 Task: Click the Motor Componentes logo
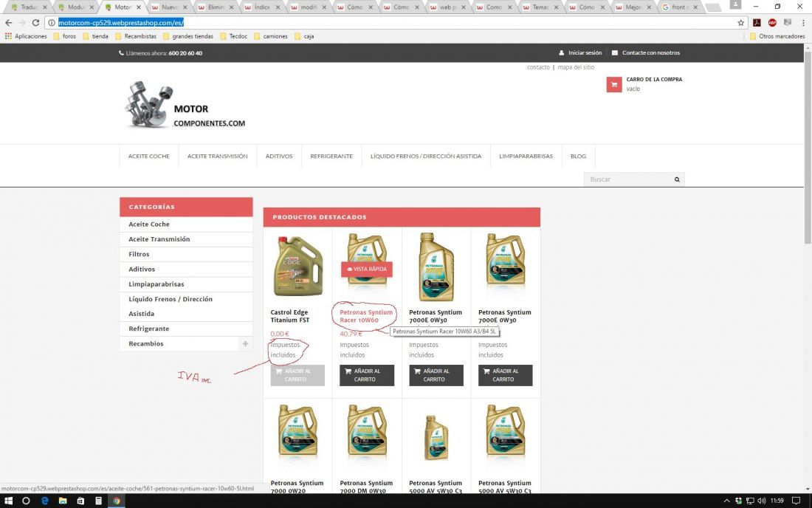coord(185,105)
